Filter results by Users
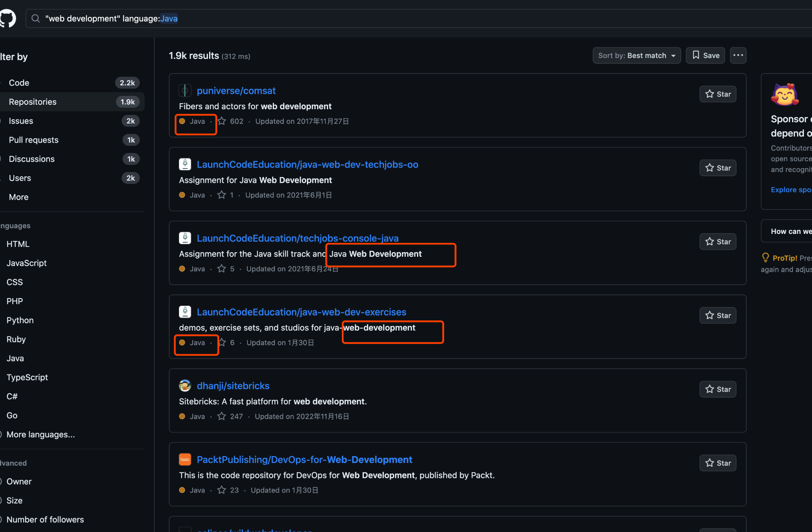Viewport: 812px width, 532px height. tap(72, 178)
